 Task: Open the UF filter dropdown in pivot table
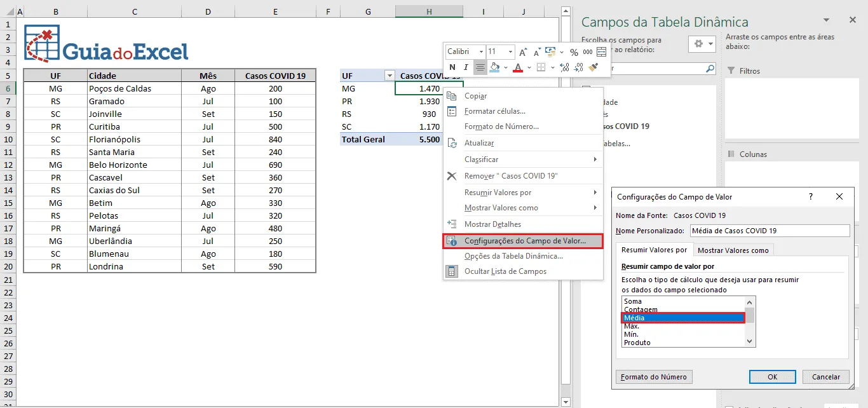[x=390, y=76]
